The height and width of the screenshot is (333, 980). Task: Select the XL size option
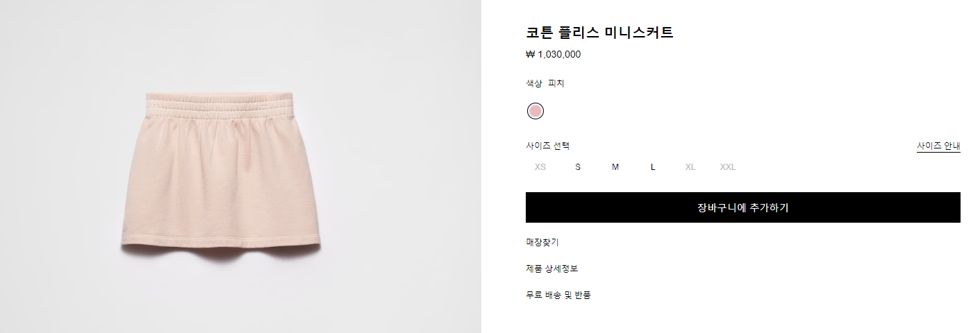[690, 167]
